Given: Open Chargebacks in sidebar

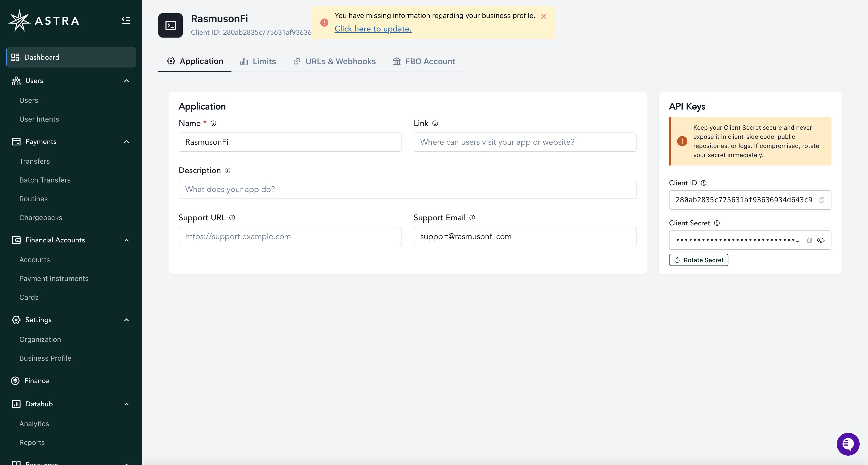Looking at the screenshot, I should [41, 218].
